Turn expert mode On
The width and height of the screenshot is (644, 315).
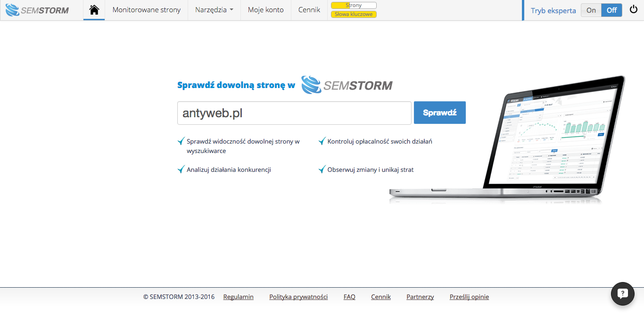coord(591,10)
